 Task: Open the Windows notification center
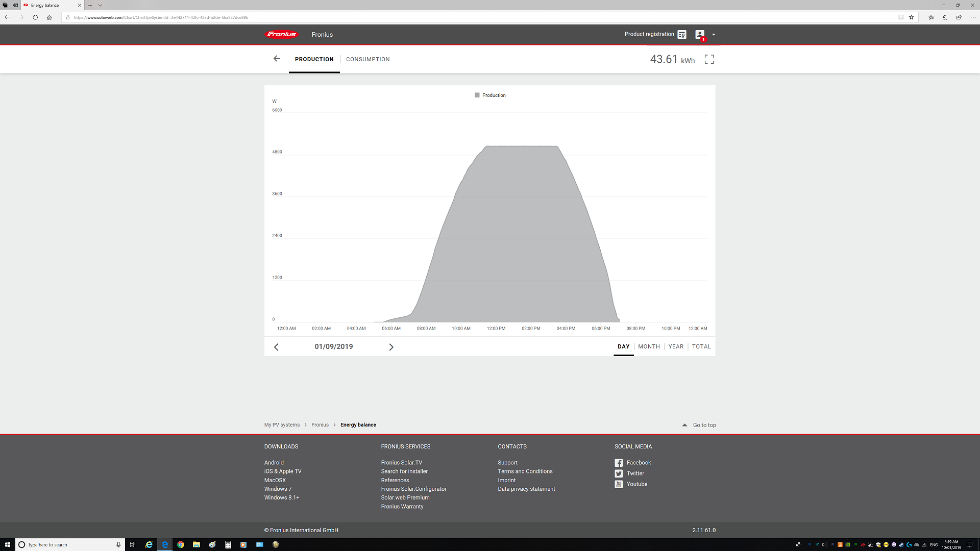tap(970, 544)
